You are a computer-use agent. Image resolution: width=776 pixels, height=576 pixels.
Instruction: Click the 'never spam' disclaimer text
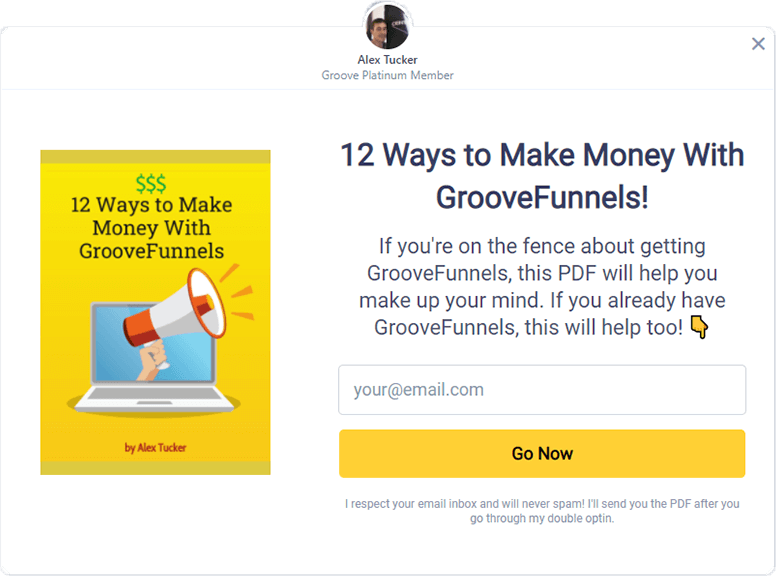coord(542,511)
